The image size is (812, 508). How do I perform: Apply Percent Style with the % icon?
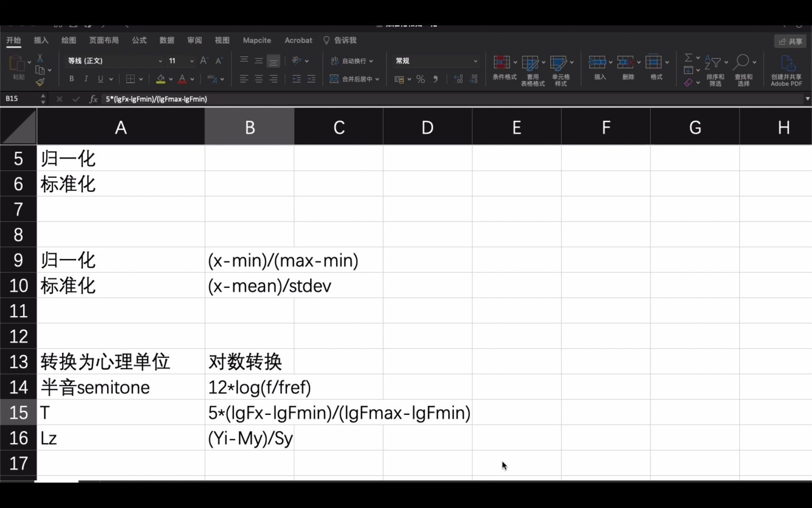[421, 79]
